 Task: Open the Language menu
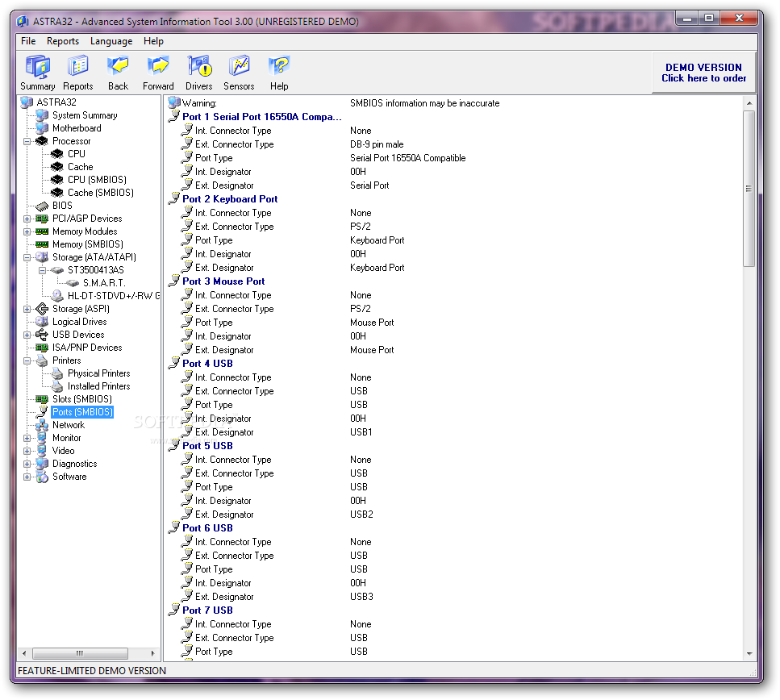111,41
